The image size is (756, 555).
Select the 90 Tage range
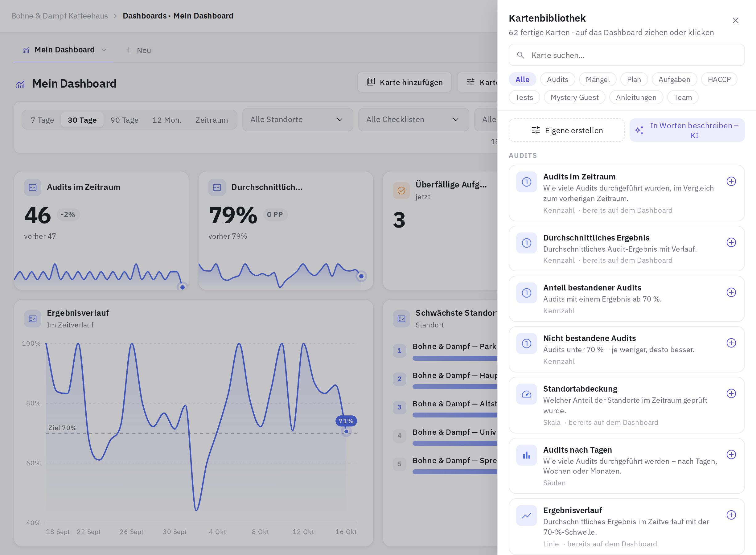click(125, 120)
